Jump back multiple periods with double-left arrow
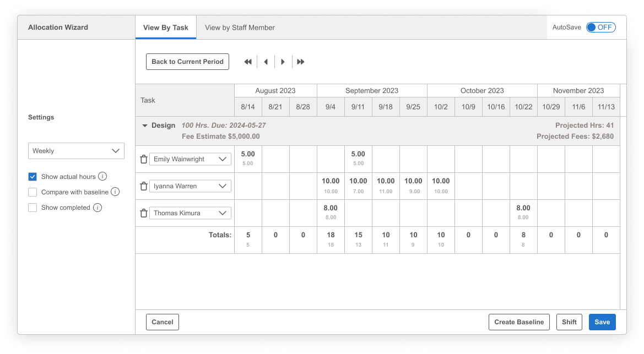The height and width of the screenshot is (354, 644). [x=248, y=62]
